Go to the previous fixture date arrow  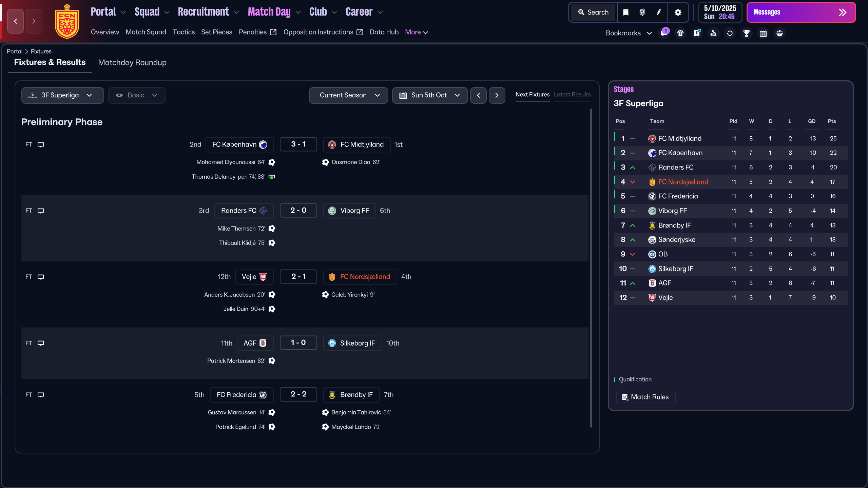(x=478, y=95)
